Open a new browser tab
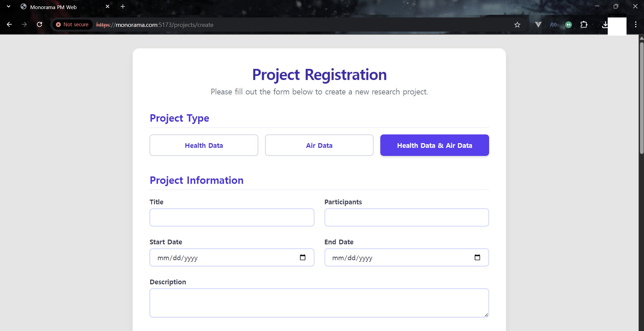The height and width of the screenshot is (331, 644). tap(123, 6)
